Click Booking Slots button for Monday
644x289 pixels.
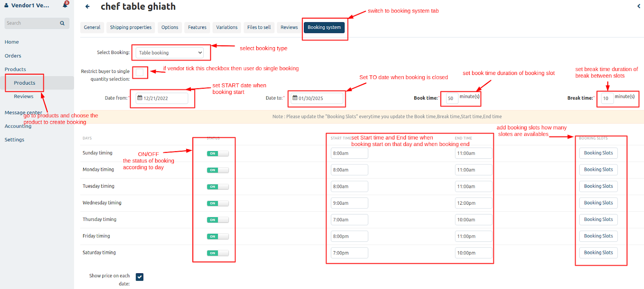(598, 170)
